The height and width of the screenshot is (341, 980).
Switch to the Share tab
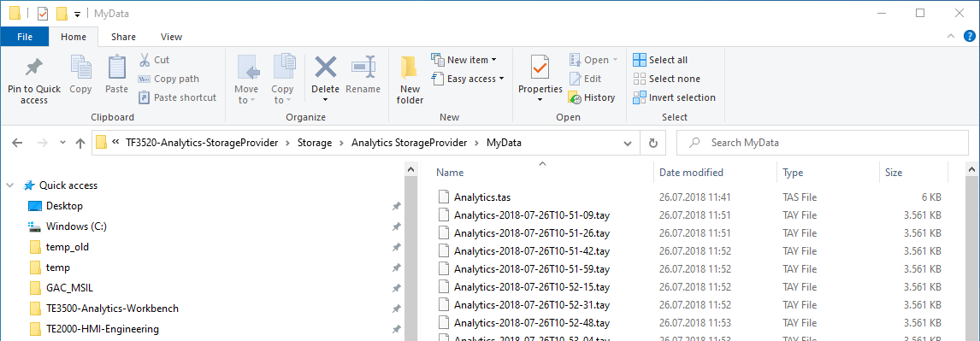click(123, 37)
